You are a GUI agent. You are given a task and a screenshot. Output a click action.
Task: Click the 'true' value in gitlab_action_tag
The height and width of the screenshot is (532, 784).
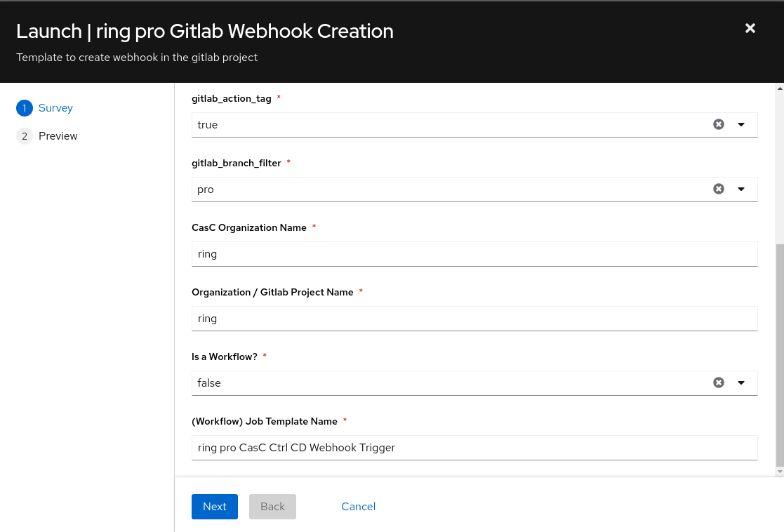click(x=208, y=124)
